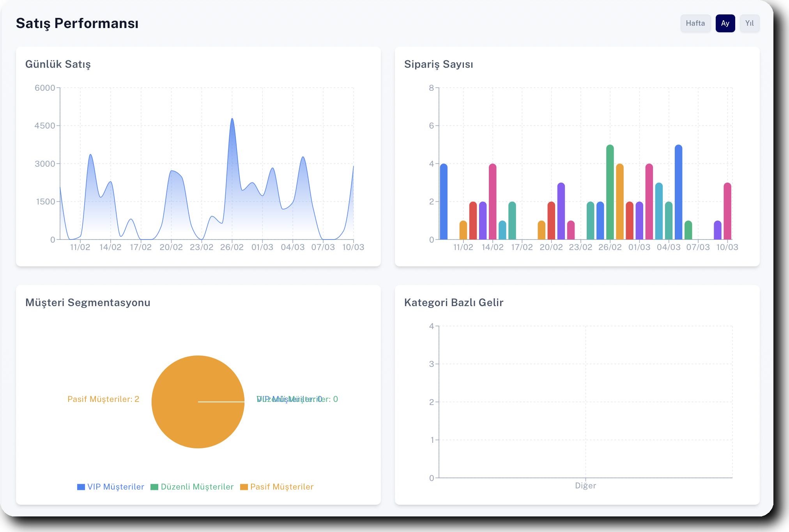Viewport: 789px width, 532px height.
Task: Click the orange Pasif Müşteriler legend swatch
Action: tap(244, 487)
